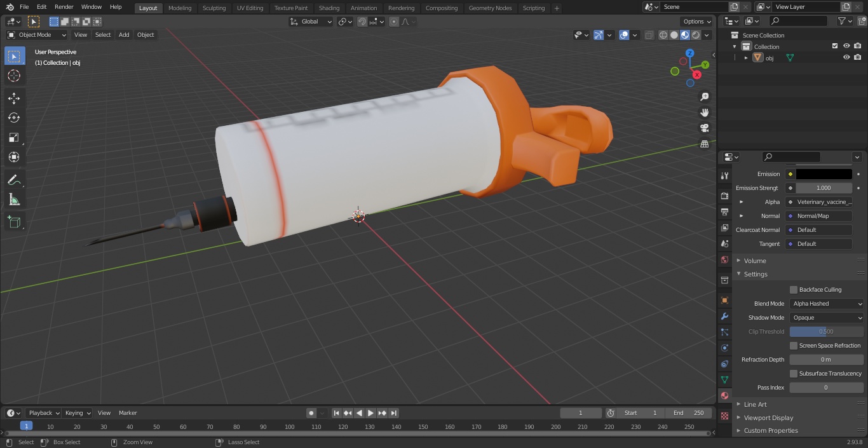This screenshot has height=448, width=868.
Task: Switch to the Geometry Nodes workspace tab
Action: pos(490,8)
